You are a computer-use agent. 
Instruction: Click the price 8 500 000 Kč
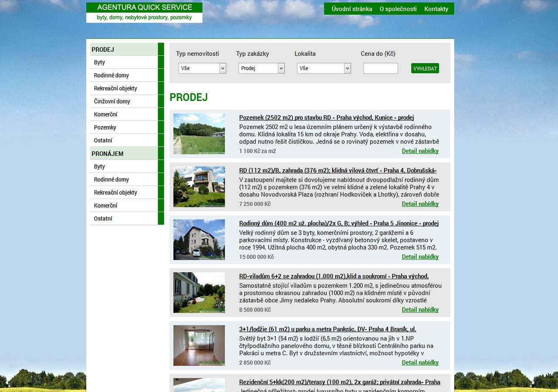[x=255, y=310]
